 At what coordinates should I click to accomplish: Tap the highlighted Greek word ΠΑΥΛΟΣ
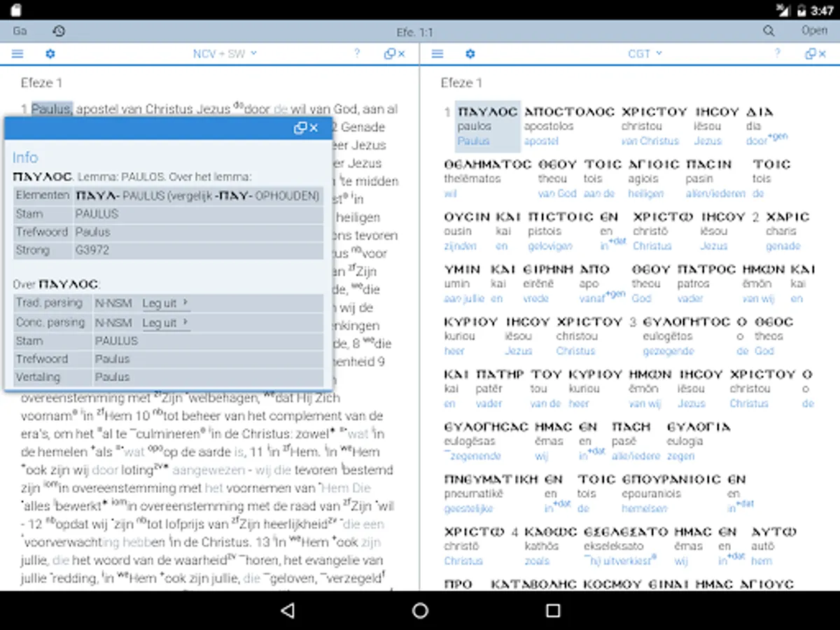tap(487, 112)
